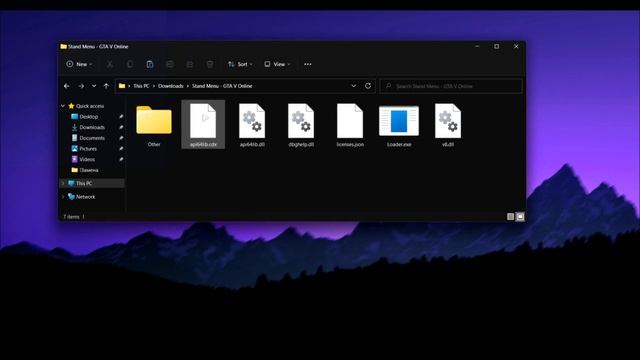
Task: Switch to large icons view in status bar
Action: click(520, 217)
